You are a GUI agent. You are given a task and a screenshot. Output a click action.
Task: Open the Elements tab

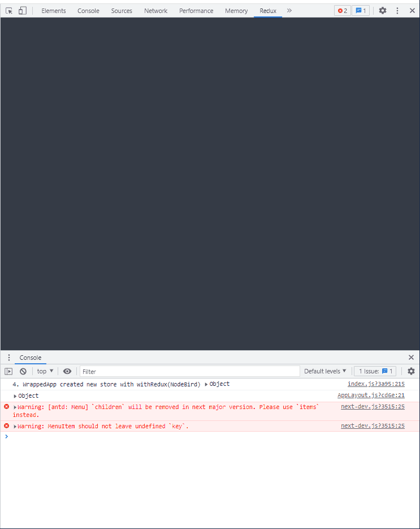(54, 11)
